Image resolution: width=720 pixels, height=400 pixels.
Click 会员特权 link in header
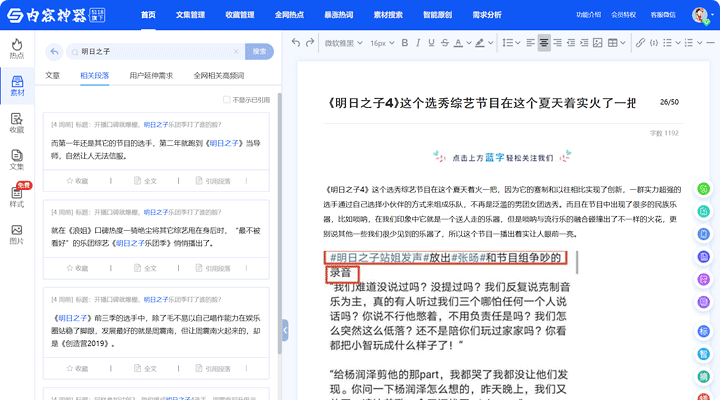[625, 15]
